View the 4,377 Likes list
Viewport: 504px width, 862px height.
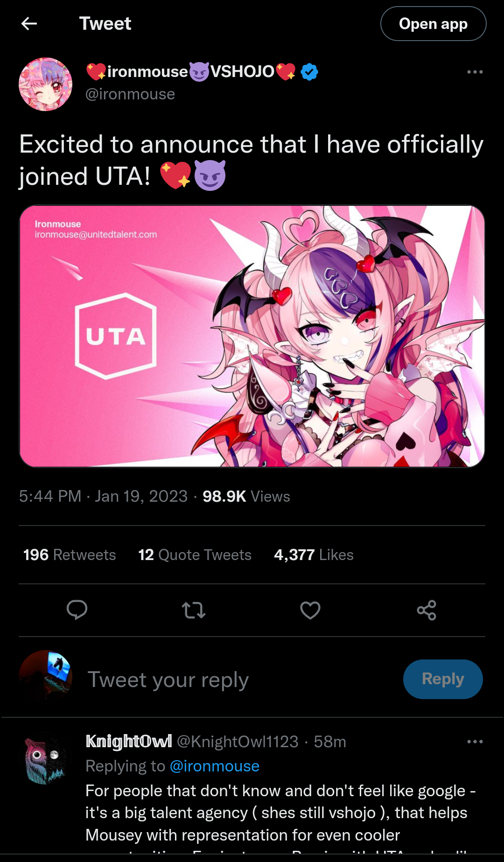(314, 555)
